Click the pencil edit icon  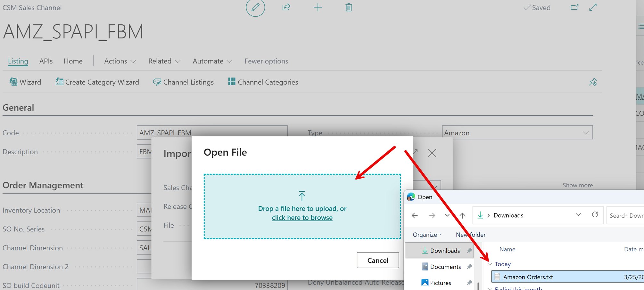255,7
